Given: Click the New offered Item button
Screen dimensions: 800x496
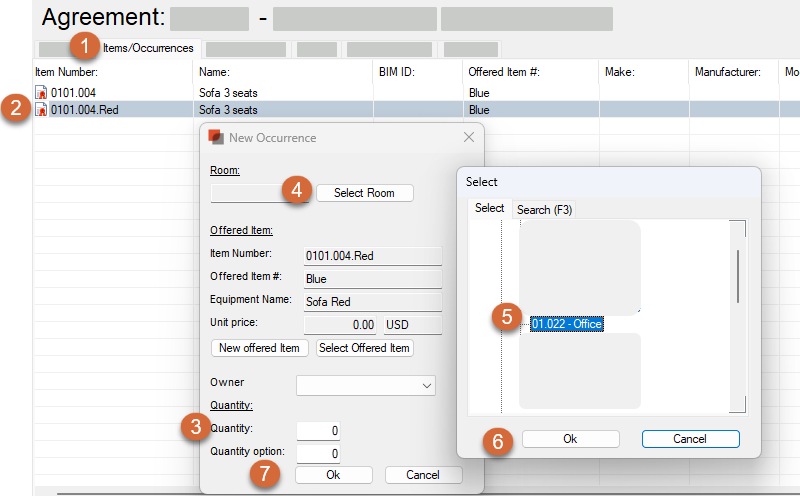Looking at the screenshot, I should [260, 348].
